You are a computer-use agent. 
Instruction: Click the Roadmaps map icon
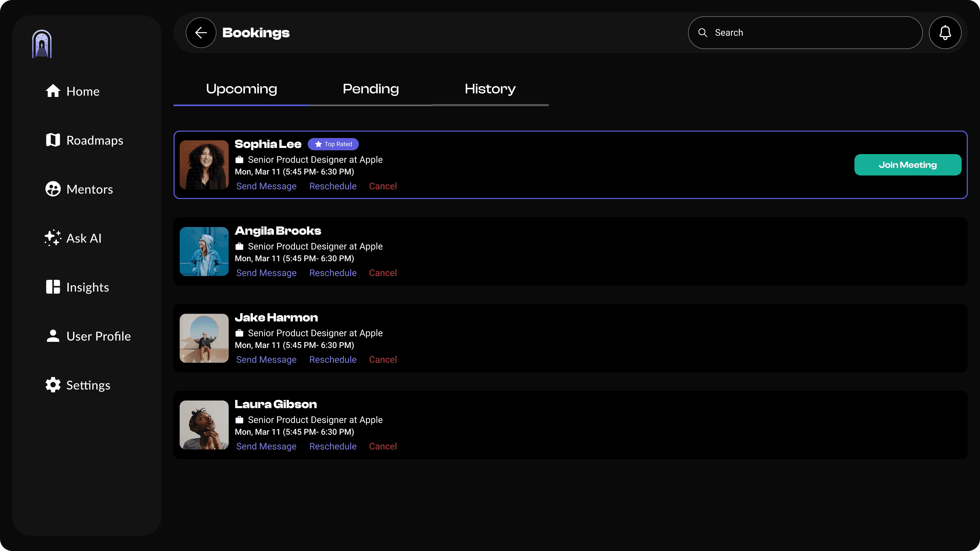53,140
